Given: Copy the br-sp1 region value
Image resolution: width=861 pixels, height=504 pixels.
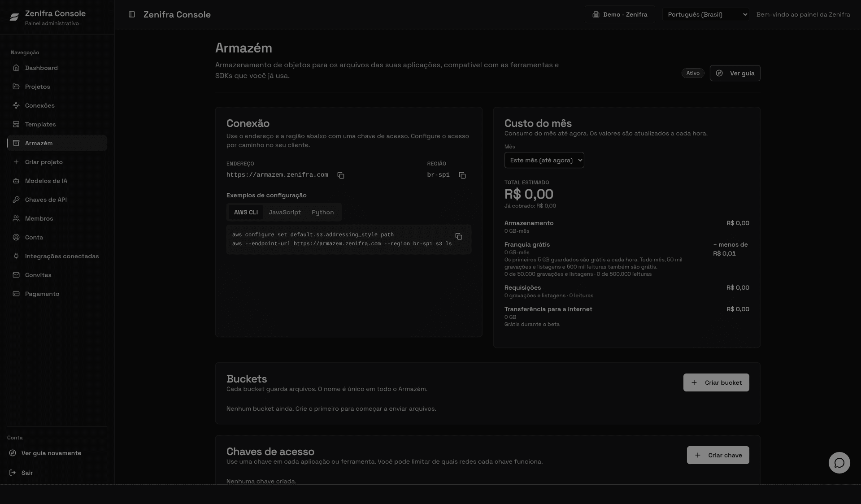Looking at the screenshot, I should (x=462, y=175).
